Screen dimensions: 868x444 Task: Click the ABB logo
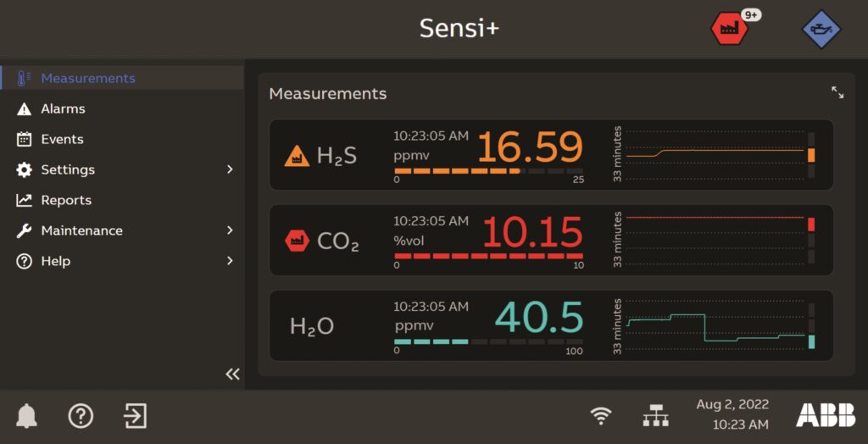pos(826,414)
